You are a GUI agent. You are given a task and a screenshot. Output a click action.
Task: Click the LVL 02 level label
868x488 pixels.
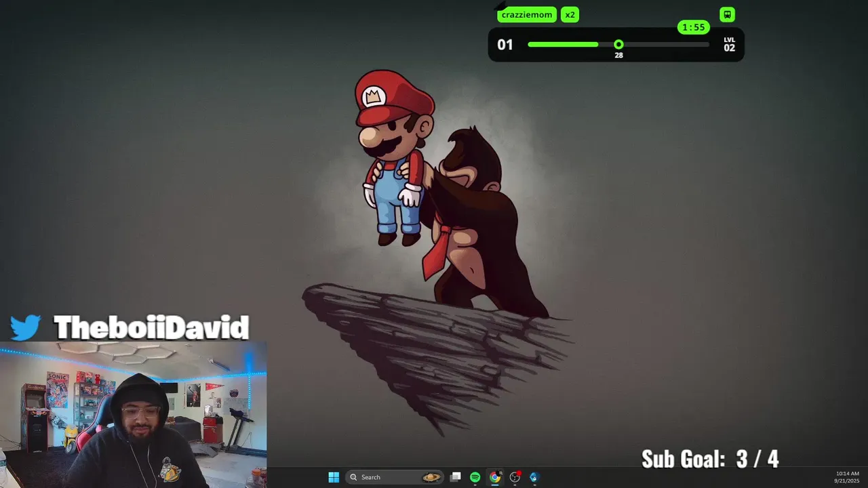(x=729, y=45)
